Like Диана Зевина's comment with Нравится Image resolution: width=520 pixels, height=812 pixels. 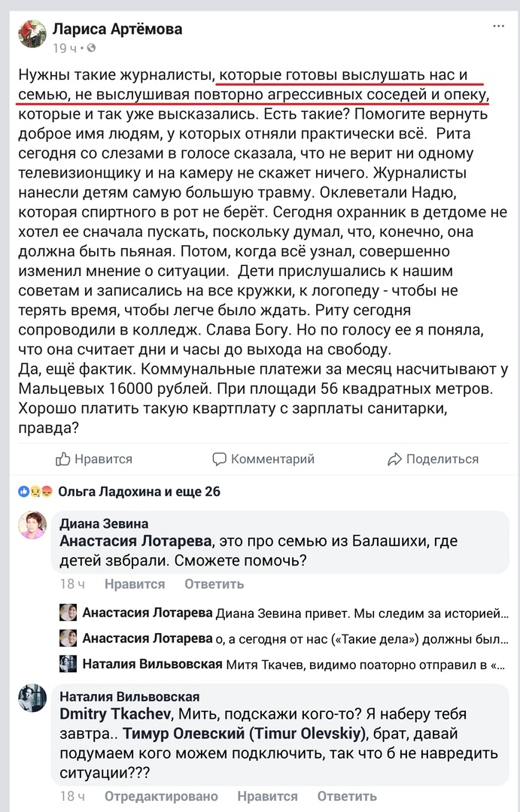click(135, 584)
